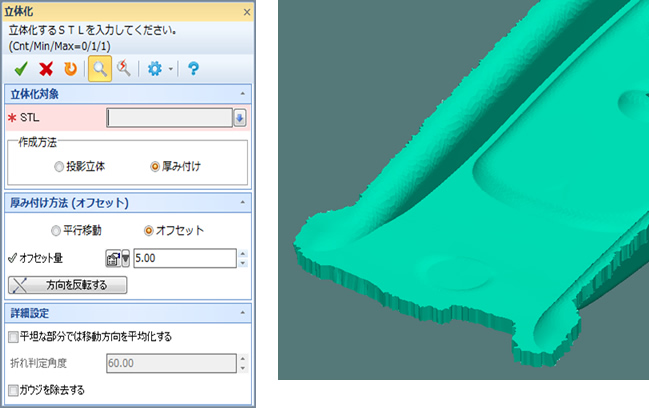Click the 方向を反転する button
Viewport: 649px width, 408px height.
[67, 285]
